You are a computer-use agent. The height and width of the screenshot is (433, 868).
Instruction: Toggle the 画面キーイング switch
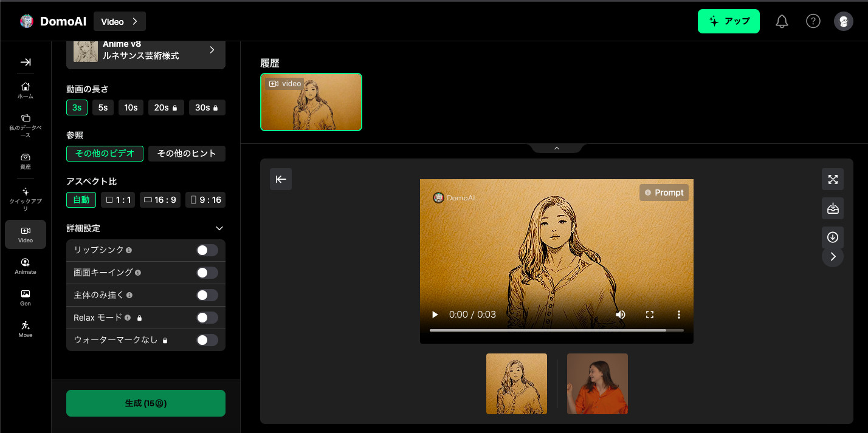(207, 273)
